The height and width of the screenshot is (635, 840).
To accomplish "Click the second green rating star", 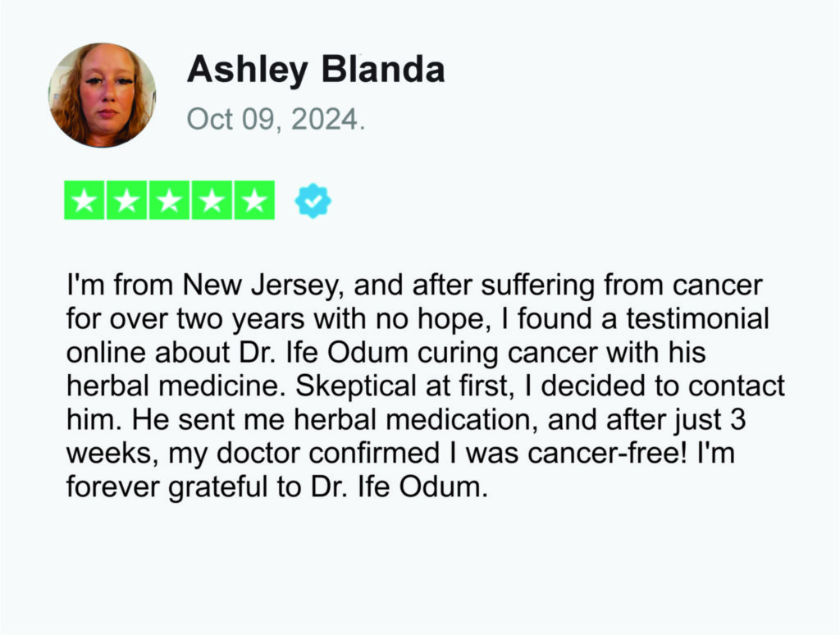I will (126, 200).
